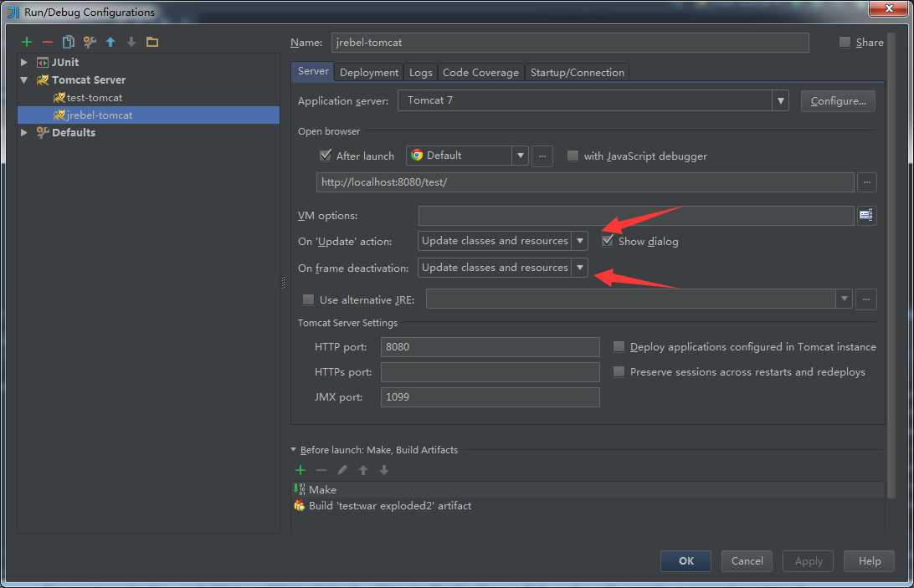Switch to Code Coverage tab
This screenshot has height=588, width=914.
480,72
